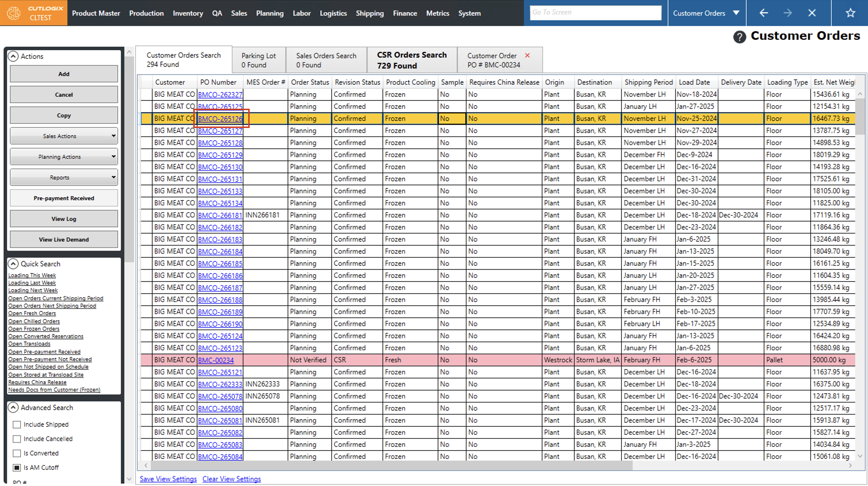The height and width of the screenshot is (486, 868).
Task: Collapse the Actions panel chevron
Action: coord(13,56)
